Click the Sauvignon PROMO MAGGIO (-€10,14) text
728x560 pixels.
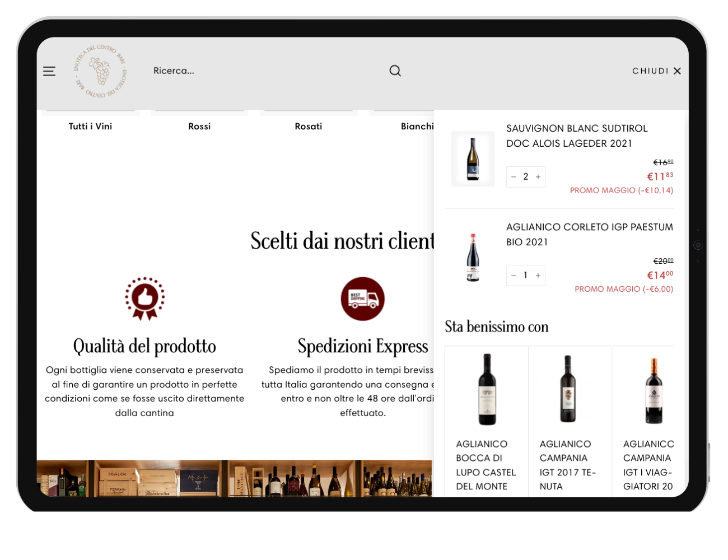tap(622, 190)
